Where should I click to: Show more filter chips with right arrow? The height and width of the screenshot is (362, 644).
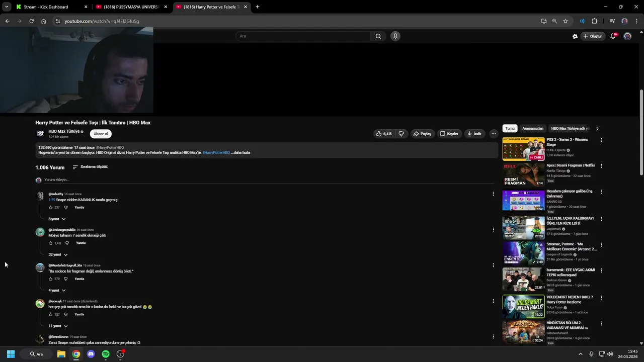coord(597,128)
